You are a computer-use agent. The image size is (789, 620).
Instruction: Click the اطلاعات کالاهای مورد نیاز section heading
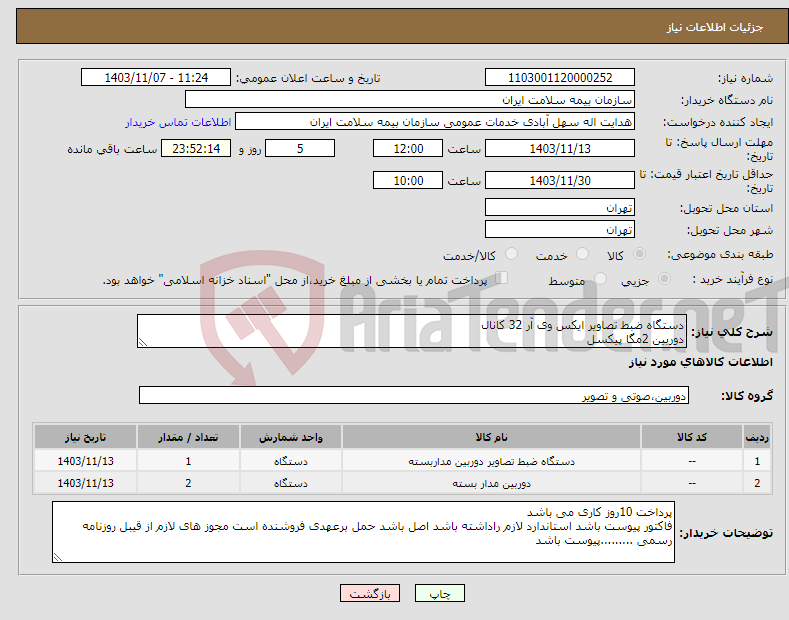click(700, 362)
